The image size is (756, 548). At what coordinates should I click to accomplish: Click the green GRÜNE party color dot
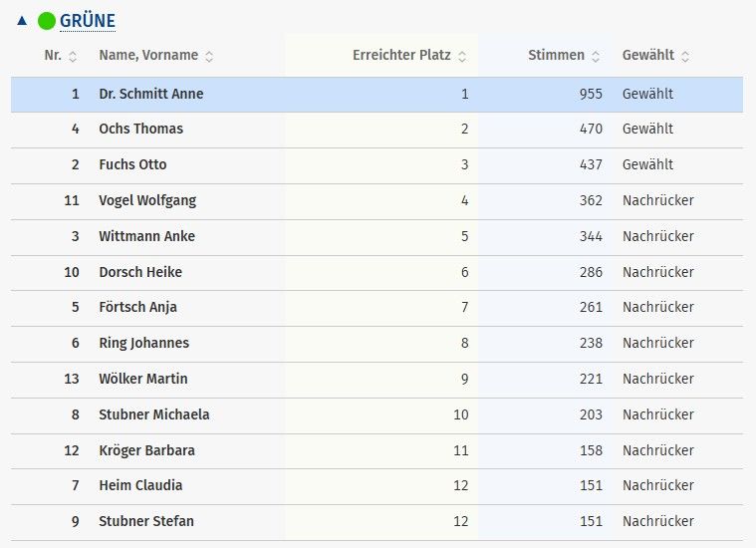47,21
